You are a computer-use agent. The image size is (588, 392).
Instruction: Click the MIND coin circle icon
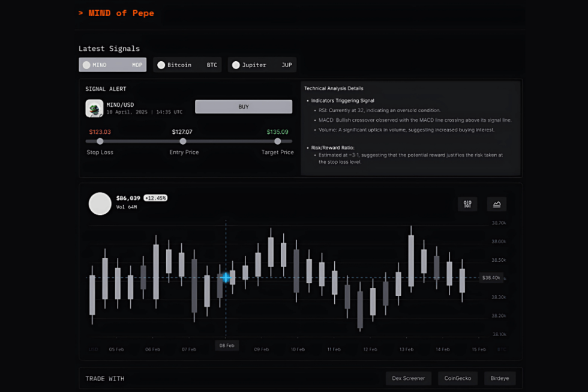(x=86, y=65)
